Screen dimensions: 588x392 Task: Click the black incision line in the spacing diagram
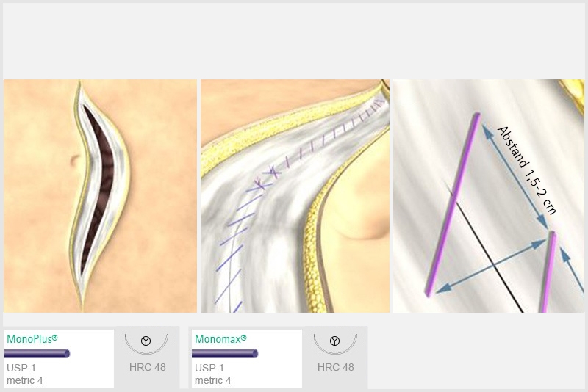tap(484, 247)
